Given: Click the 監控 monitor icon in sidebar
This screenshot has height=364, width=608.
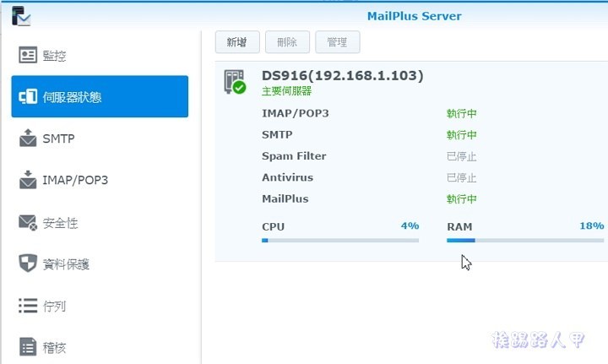Looking at the screenshot, I should click(x=28, y=56).
